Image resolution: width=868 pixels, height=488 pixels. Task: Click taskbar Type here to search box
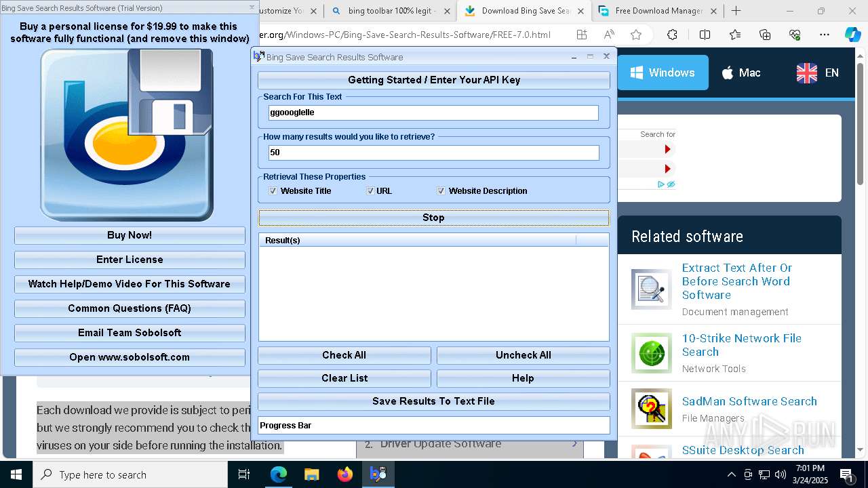[130, 474]
